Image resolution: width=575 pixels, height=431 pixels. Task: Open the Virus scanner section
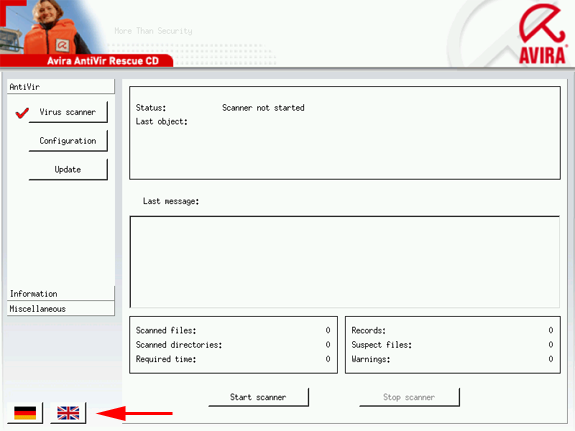68,112
